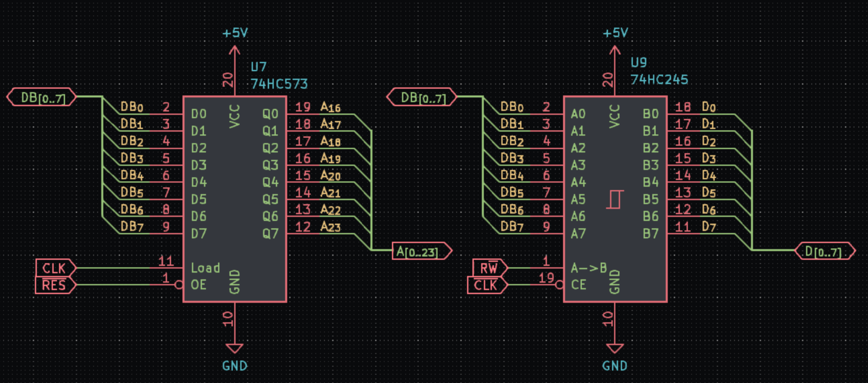Click the DB[0..7] label left of U9
The height and width of the screenshot is (383, 868).
422,97
